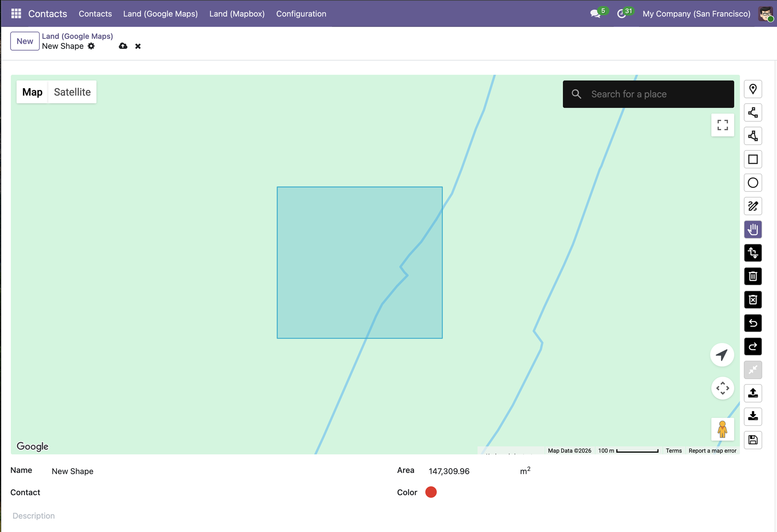
Task: Select the marker pin drawing tool
Action: [x=753, y=89]
